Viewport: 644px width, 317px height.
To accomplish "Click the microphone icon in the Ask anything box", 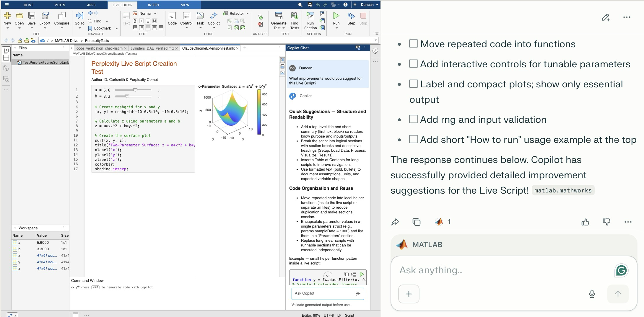I will tap(592, 294).
